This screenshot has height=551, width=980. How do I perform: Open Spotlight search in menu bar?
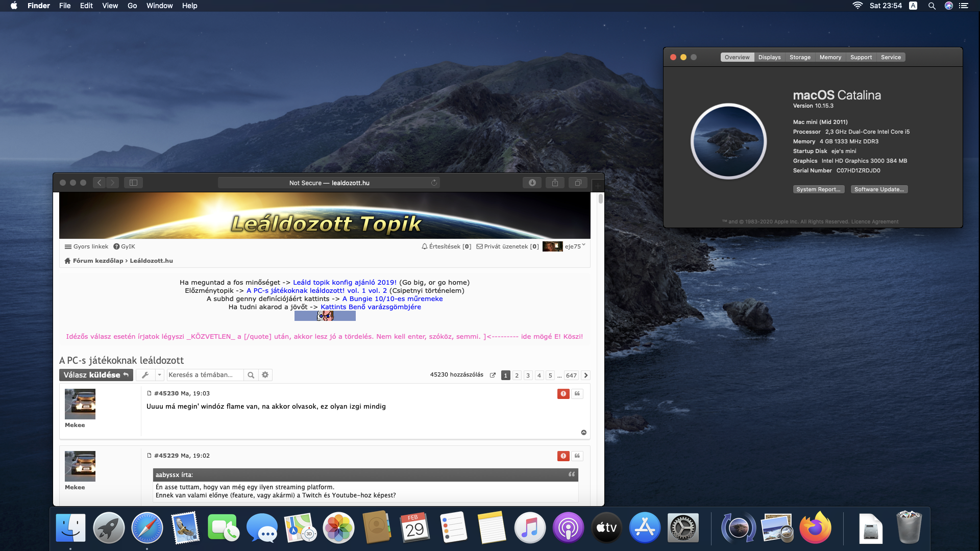click(932, 6)
